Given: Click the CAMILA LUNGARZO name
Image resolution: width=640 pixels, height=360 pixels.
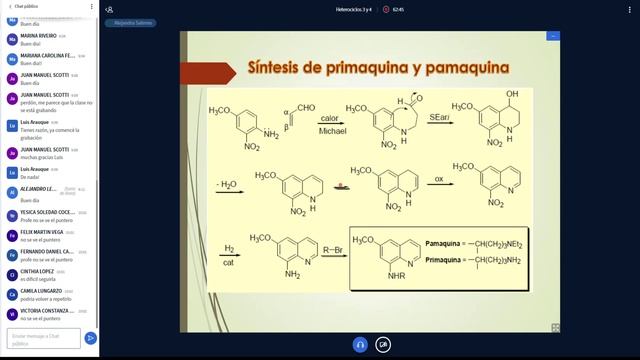Looking at the screenshot, I should pos(41,291).
